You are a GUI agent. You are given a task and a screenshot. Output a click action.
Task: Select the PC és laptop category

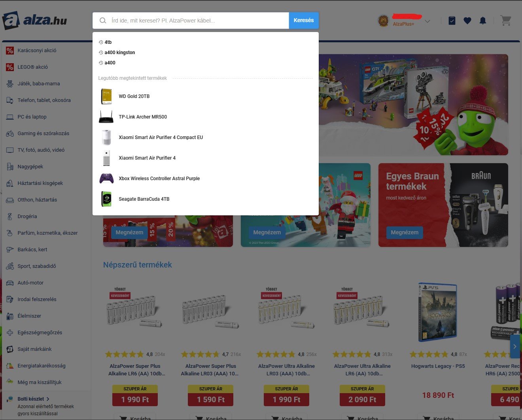click(32, 117)
